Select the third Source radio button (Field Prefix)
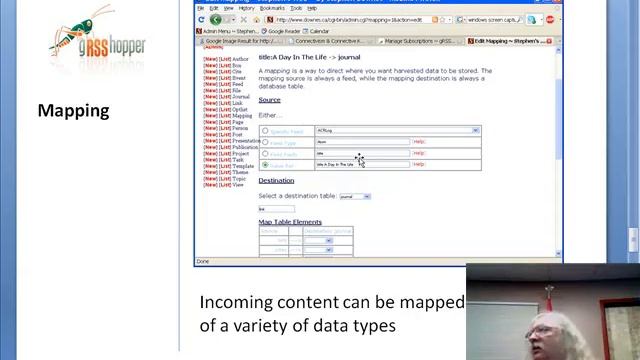This screenshot has width=640, height=360. [265, 154]
